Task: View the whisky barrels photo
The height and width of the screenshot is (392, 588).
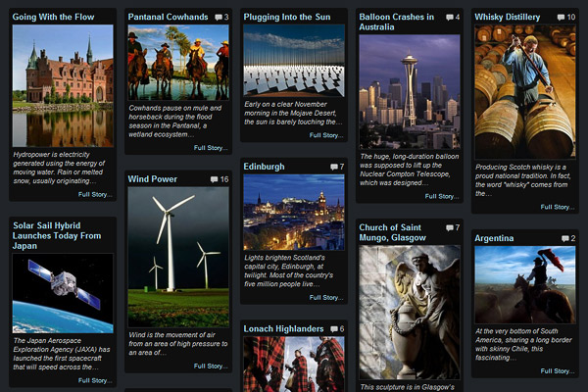Action: pyautogui.click(x=525, y=92)
